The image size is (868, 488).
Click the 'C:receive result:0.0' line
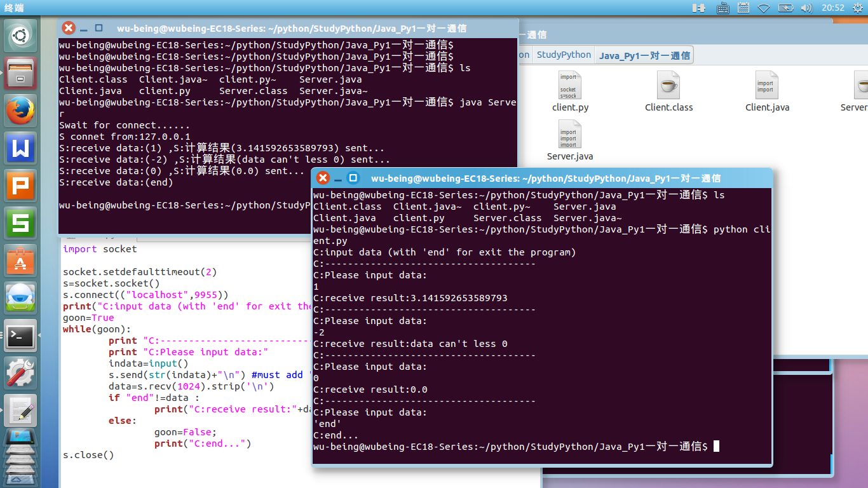coord(370,390)
